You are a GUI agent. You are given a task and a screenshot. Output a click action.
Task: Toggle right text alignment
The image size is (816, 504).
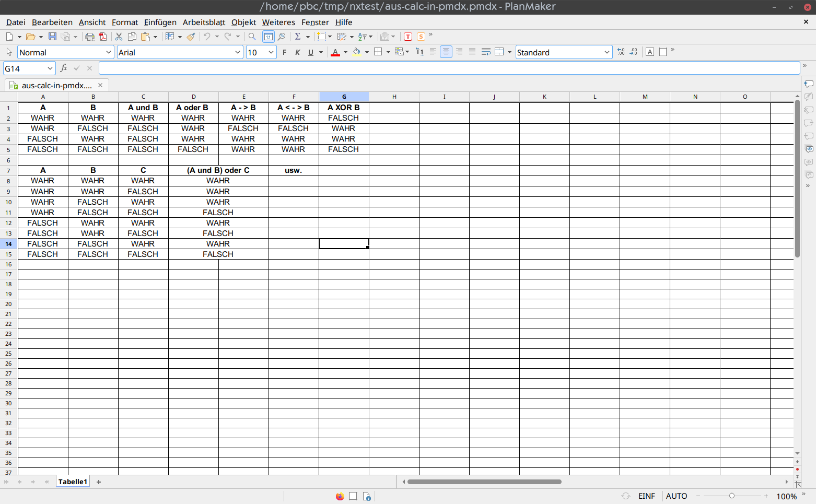coord(459,52)
